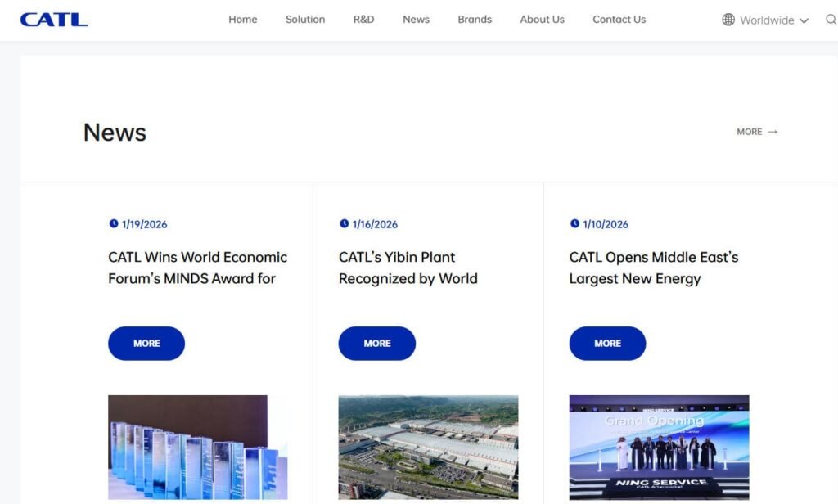The height and width of the screenshot is (504, 838).
Task: Open the Grand Opening ceremony photo
Action: pyautogui.click(x=659, y=447)
